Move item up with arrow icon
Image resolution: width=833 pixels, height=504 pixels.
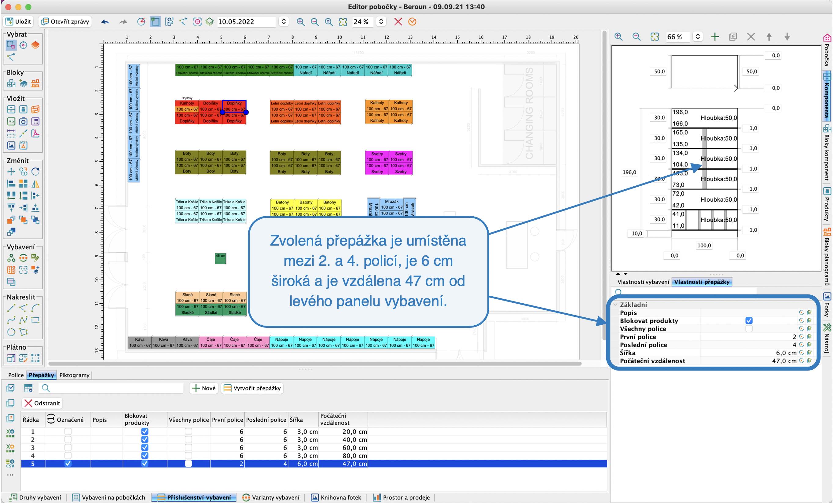pyautogui.click(x=769, y=37)
